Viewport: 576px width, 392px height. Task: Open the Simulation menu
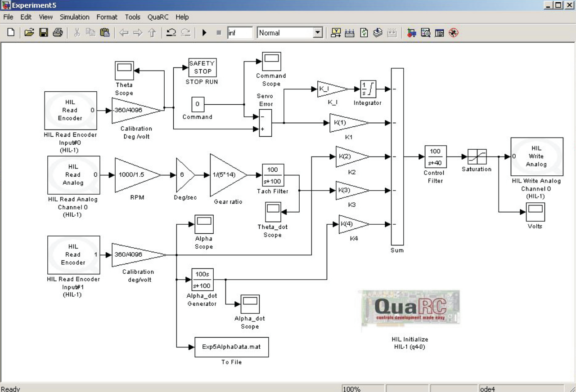click(x=74, y=17)
